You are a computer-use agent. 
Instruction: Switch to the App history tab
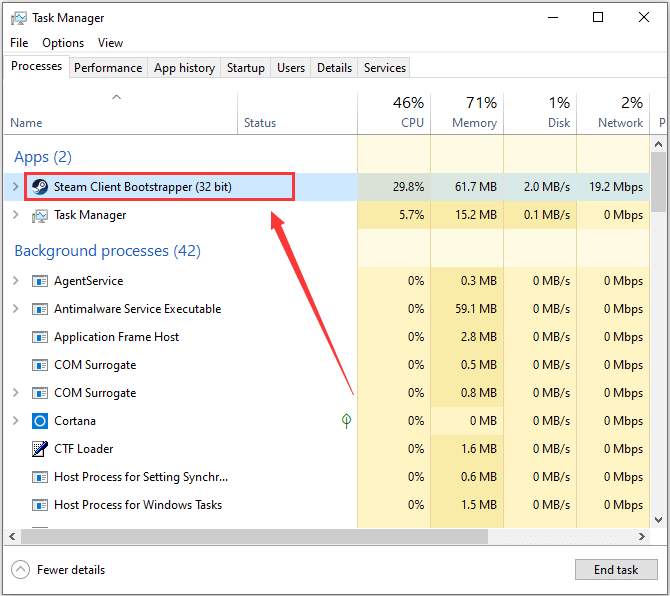pos(185,68)
